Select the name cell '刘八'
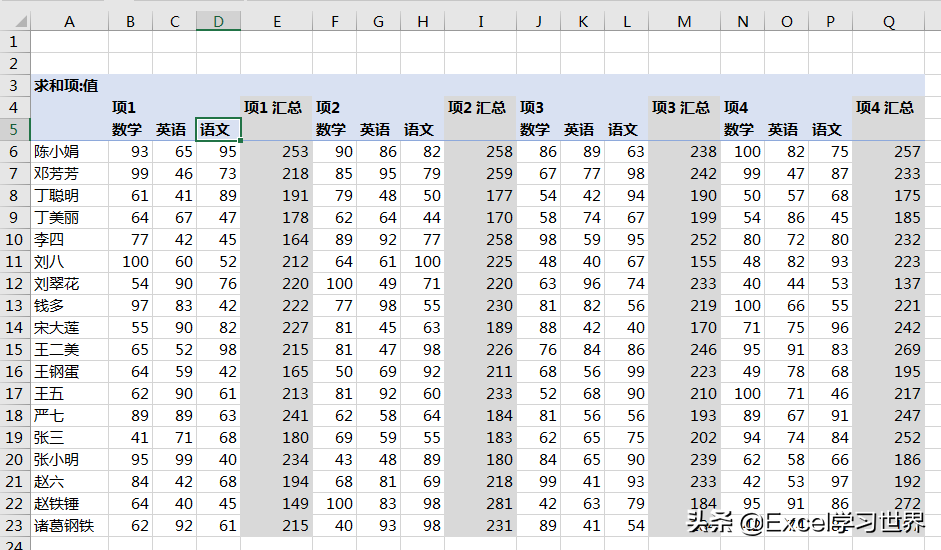 [70, 262]
